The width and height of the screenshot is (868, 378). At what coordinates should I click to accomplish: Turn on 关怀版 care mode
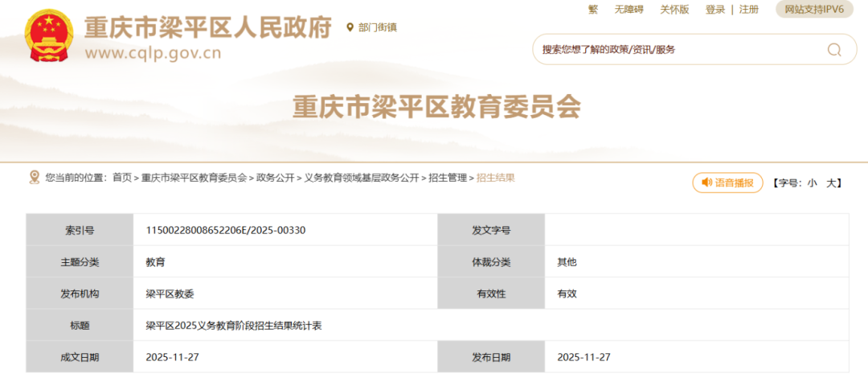674,10
